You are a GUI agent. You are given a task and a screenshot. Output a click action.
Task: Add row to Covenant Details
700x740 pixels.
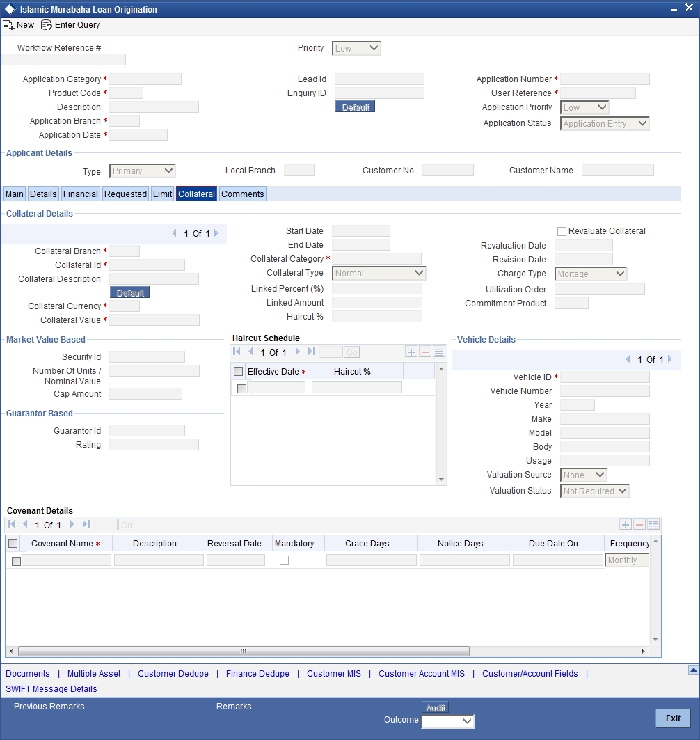pos(626,525)
